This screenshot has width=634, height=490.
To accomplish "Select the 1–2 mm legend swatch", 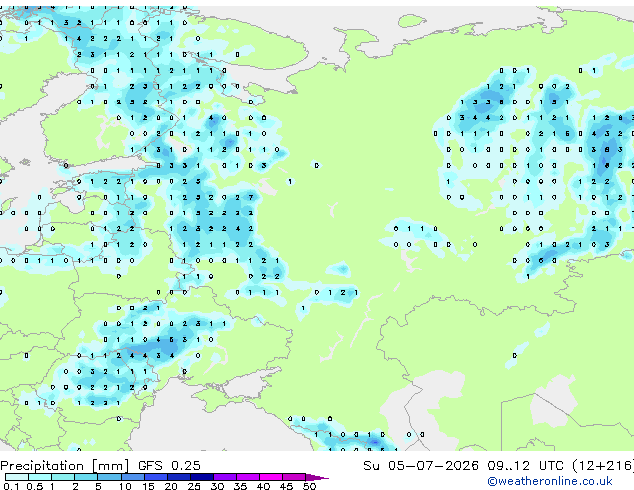I will tap(63, 477).
